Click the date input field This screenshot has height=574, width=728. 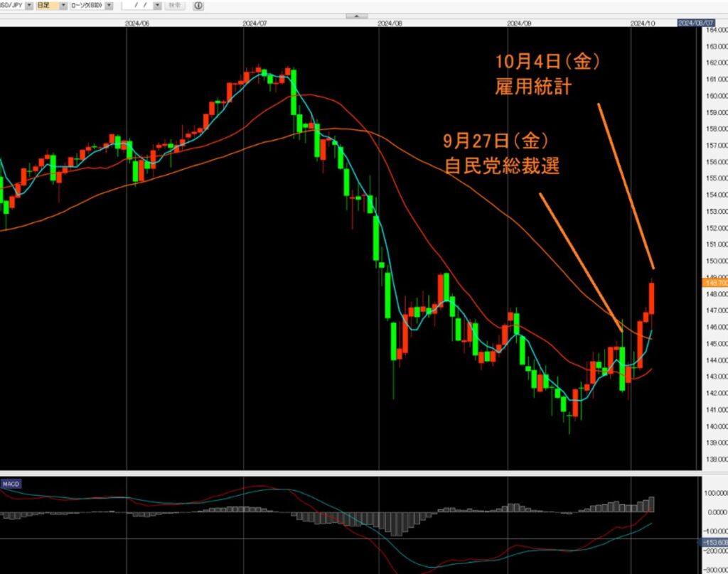pyautogui.click(x=137, y=5)
